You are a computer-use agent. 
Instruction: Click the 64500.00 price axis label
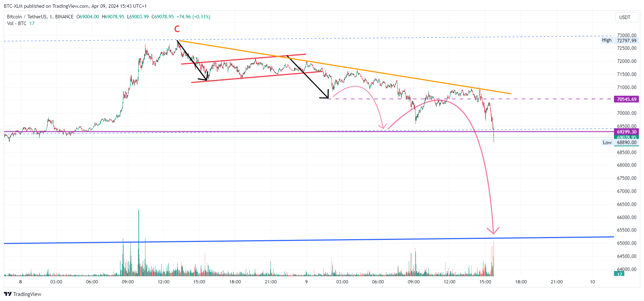pyautogui.click(x=626, y=256)
